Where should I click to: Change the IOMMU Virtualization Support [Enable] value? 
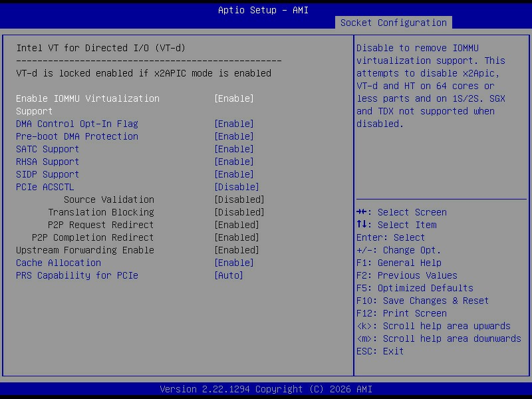pos(234,98)
